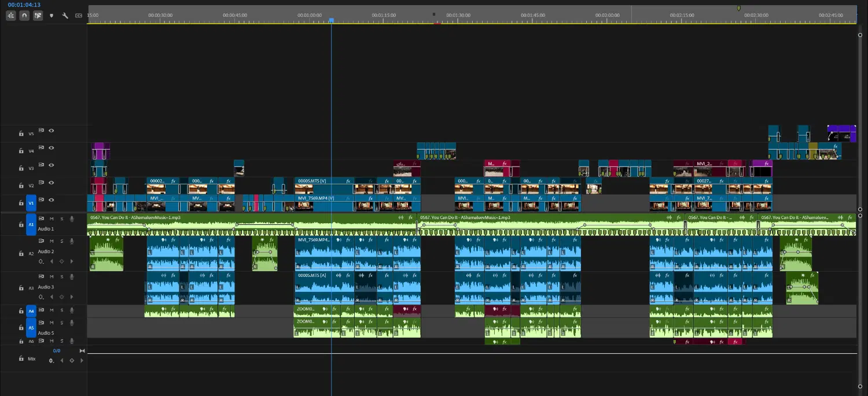This screenshot has height=396, width=868.
Task: Select the first You Can Do It mp3 clip
Action: pyautogui.click(x=252, y=224)
